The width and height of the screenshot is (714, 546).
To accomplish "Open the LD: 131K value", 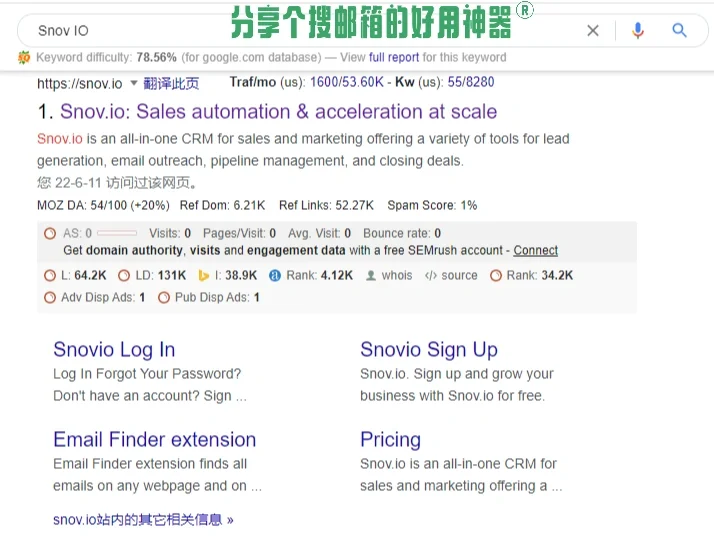I will click(172, 276).
